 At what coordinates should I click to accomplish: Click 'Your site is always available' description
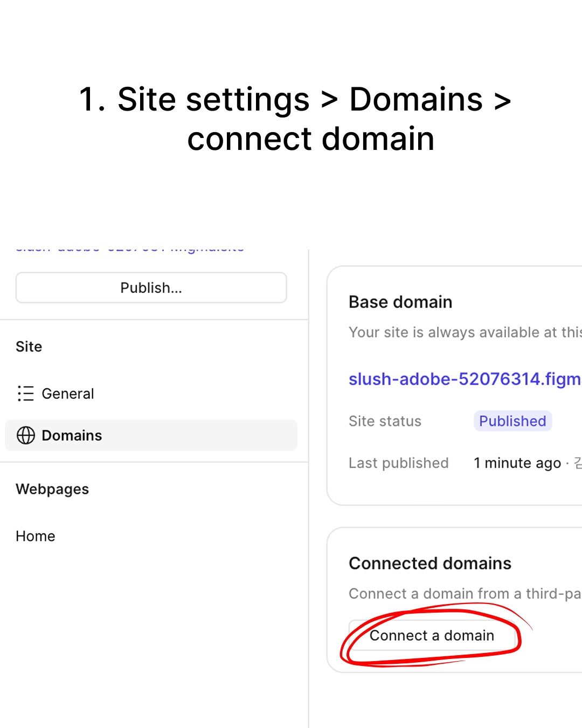(465, 332)
